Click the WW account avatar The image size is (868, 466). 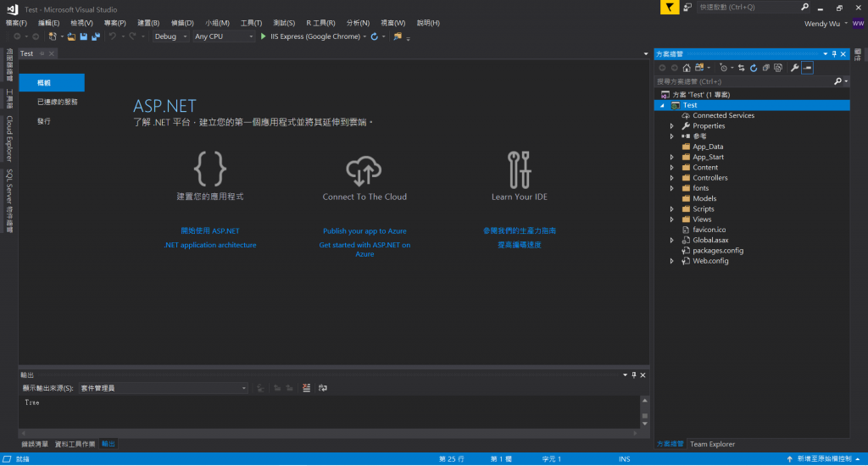pyautogui.click(x=858, y=23)
